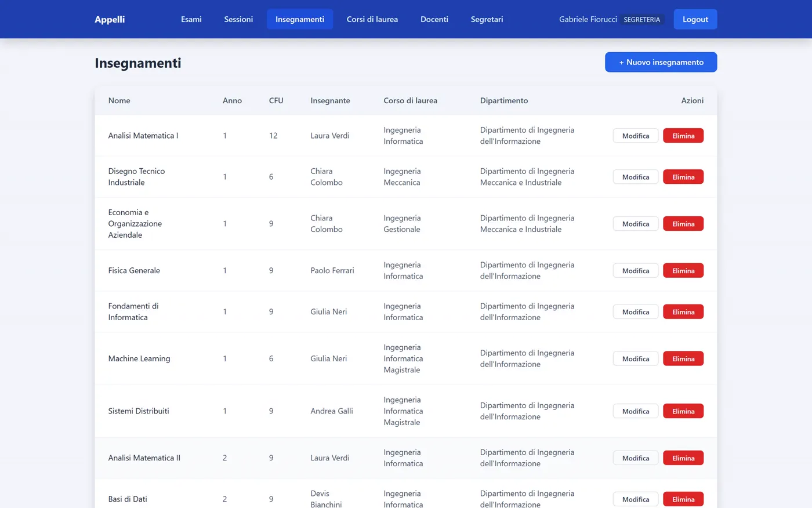Open the Esami navigation tab
812x508 pixels.
pos(191,19)
